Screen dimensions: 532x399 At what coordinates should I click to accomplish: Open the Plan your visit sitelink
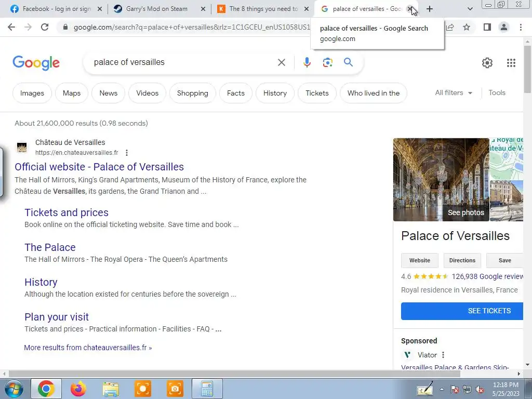56,317
